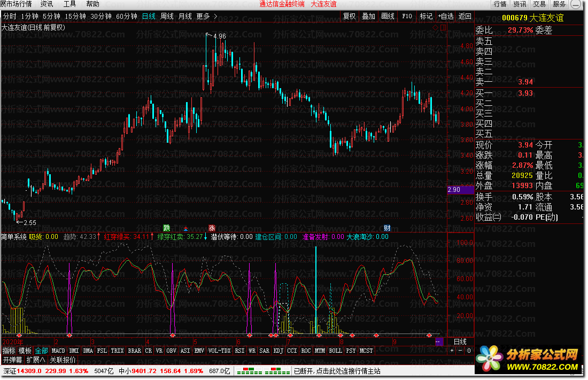Open 画线 drawing tools
The width and height of the screenshot is (588, 380).
click(x=388, y=16)
